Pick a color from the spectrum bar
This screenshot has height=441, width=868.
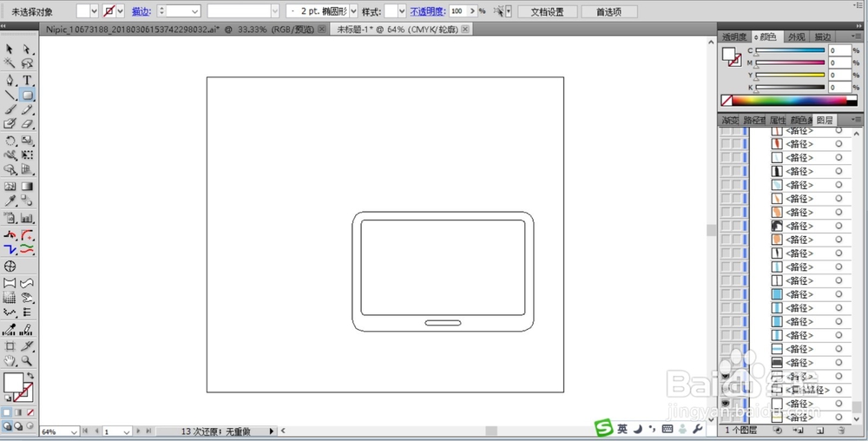point(789,101)
